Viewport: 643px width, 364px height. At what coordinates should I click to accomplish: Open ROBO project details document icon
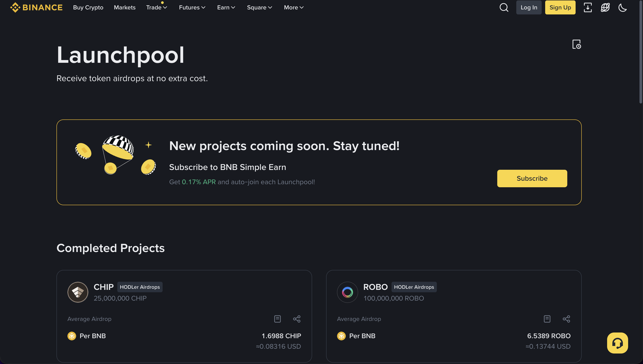click(547, 319)
